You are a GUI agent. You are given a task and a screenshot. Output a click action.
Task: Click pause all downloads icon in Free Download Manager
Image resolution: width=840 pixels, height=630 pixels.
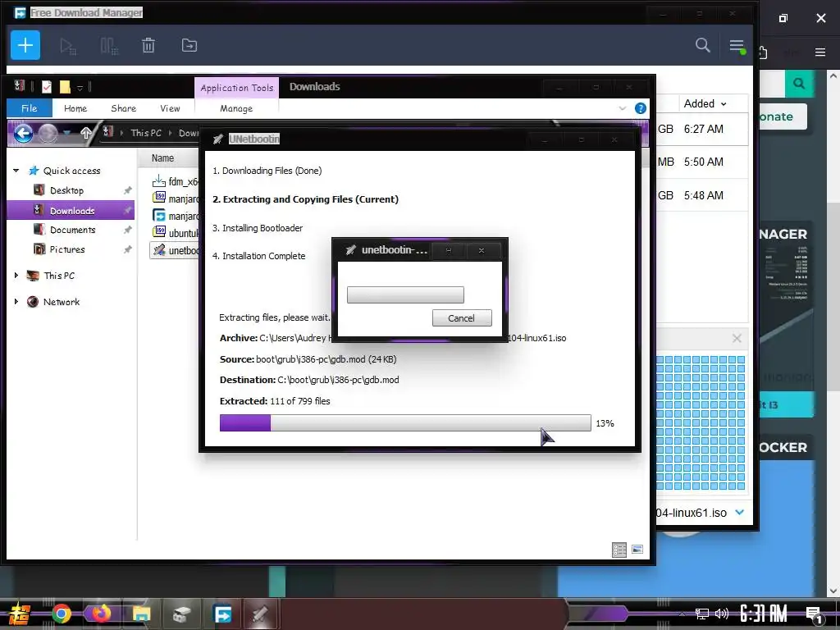click(109, 46)
